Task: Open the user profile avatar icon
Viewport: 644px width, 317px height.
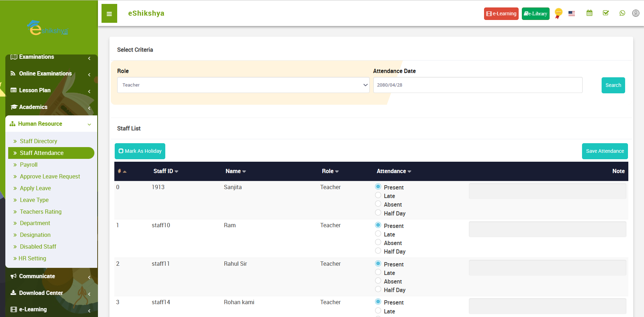Action: (635, 13)
